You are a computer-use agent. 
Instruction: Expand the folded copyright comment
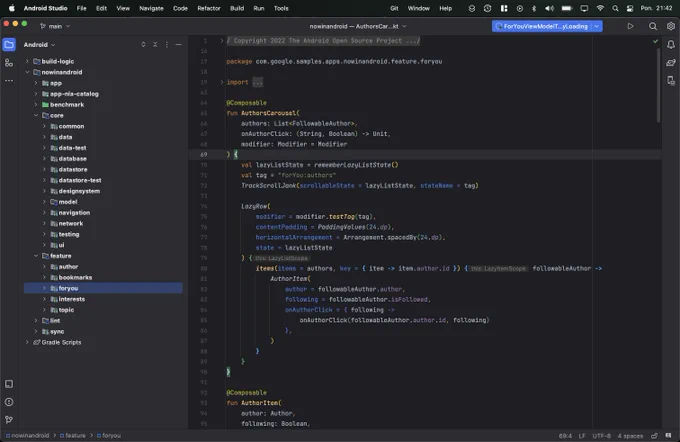tap(222, 41)
